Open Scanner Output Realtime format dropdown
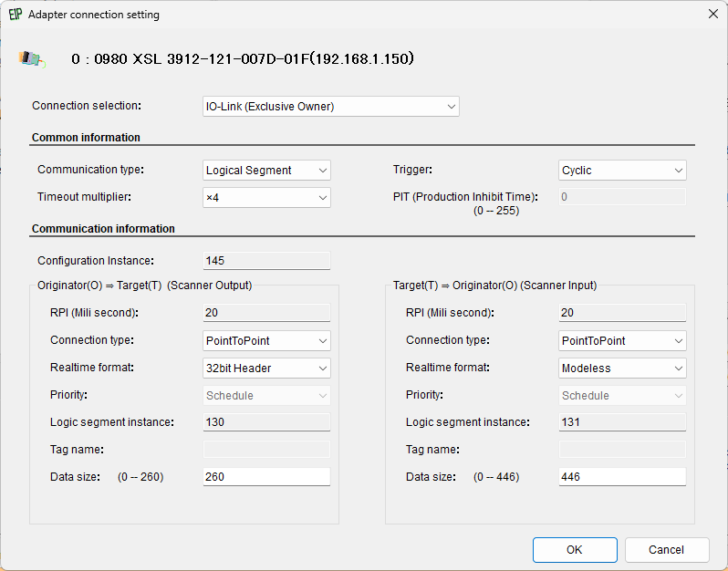728x571 pixels. 266,369
